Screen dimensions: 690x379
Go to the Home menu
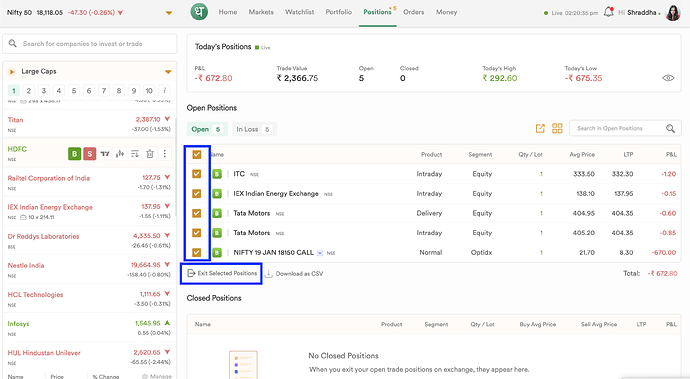click(x=228, y=12)
